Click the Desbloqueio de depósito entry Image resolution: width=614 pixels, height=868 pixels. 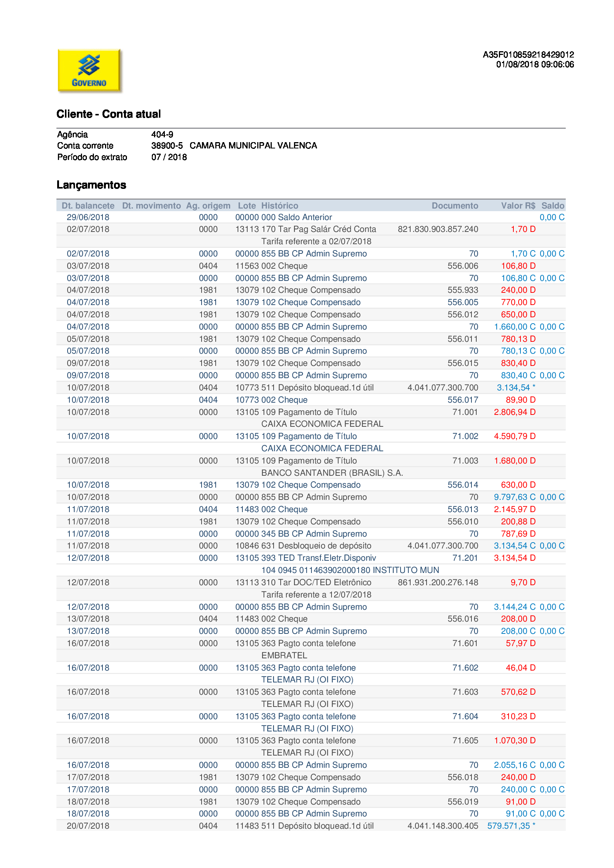click(324, 546)
